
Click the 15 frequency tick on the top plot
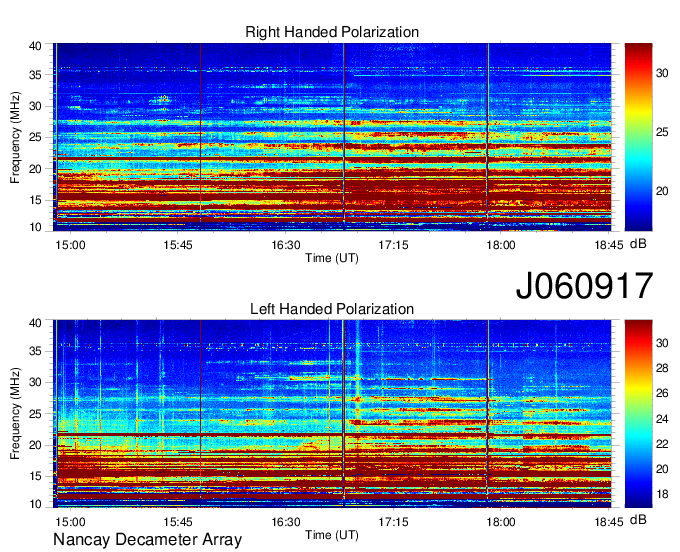35,200
